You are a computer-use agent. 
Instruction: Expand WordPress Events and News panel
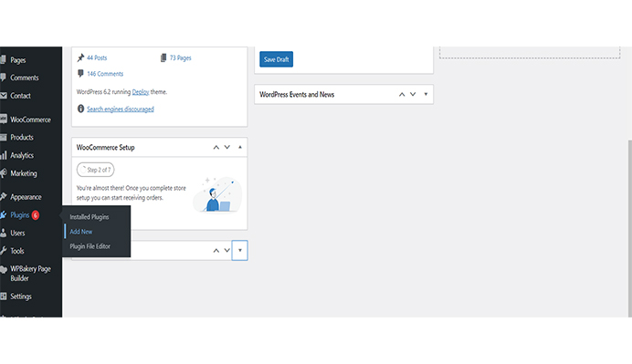426,94
